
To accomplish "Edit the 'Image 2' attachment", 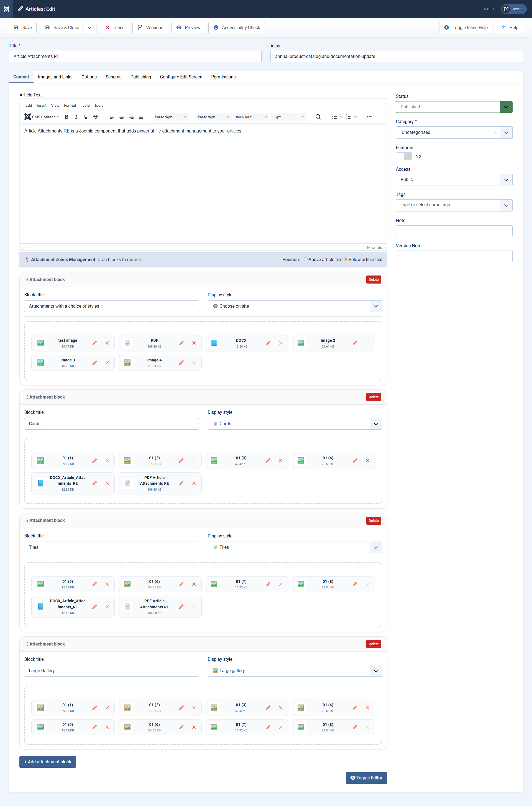I will click(x=355, y=343).
